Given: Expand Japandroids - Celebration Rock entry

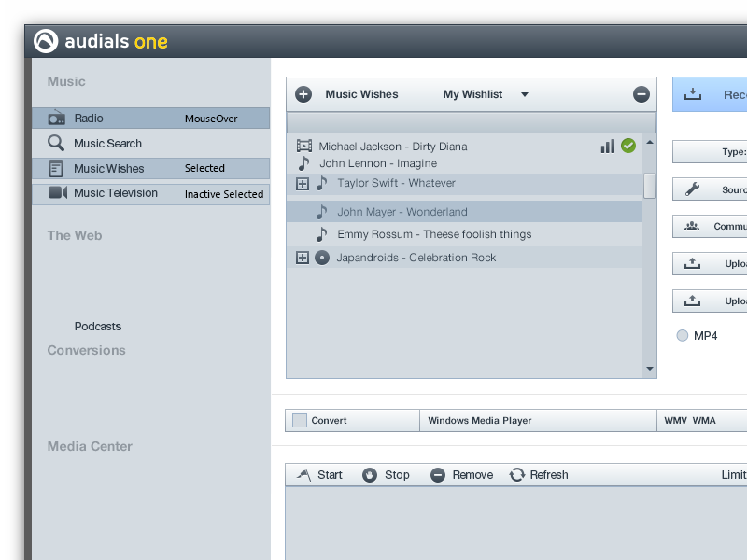Looking at the screenshot, I should pyautogui.click(x=303, y=258).
